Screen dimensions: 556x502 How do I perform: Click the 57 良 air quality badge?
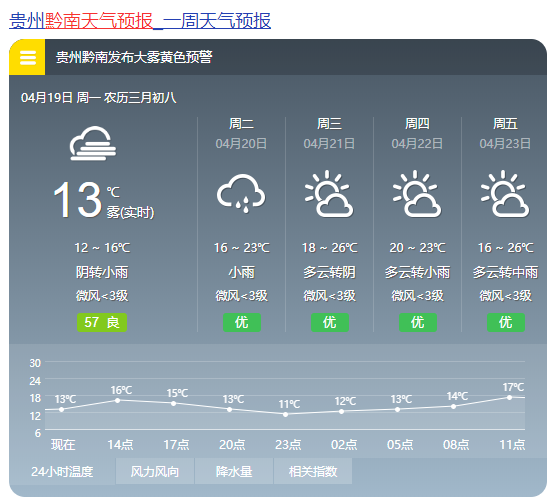102,322
